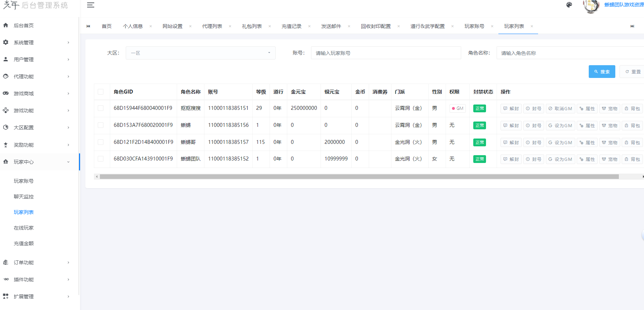Click 取消GM for the first player

(560, 108)
